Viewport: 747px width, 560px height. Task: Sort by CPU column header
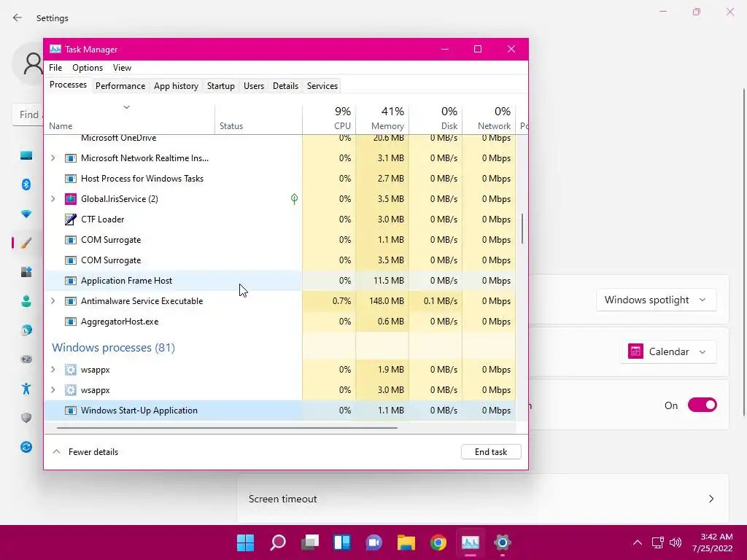click(329, 118)
